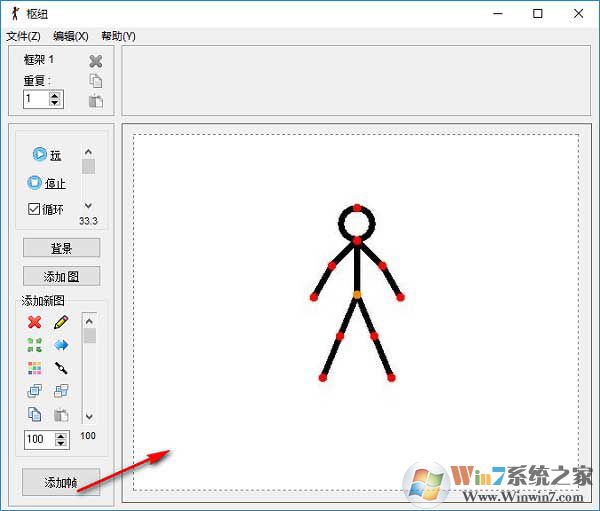This screenshot has width=600, height=511.
Task: Lower the figure to back layer icon
Action: [61, 391]
